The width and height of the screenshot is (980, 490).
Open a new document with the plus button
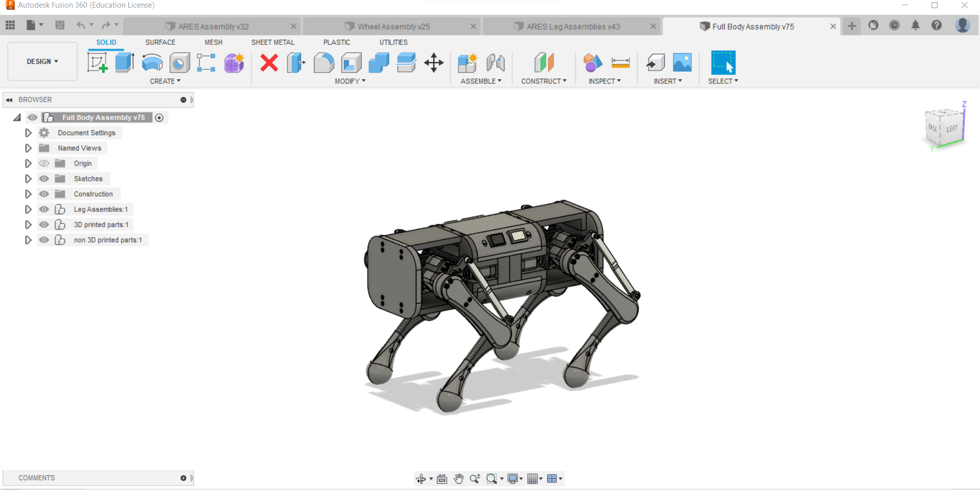[851, 26]
